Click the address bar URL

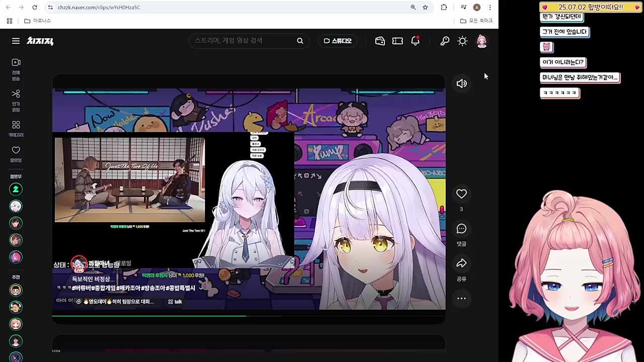click(x=99, y=8)
